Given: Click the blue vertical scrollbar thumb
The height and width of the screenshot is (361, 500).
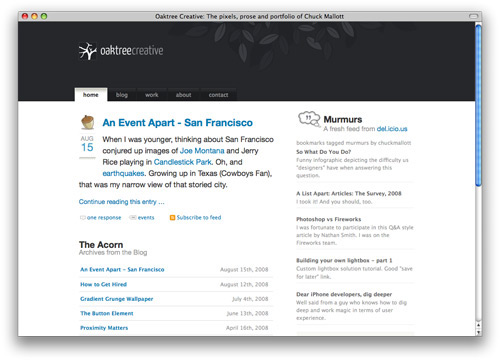Looking at the screenshot, I should tap(479, 105).
